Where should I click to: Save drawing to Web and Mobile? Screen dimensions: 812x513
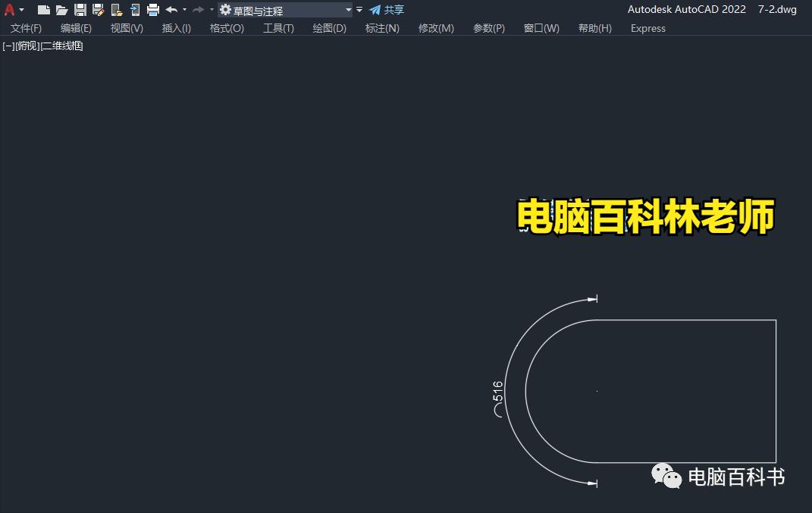pos(134,10)
